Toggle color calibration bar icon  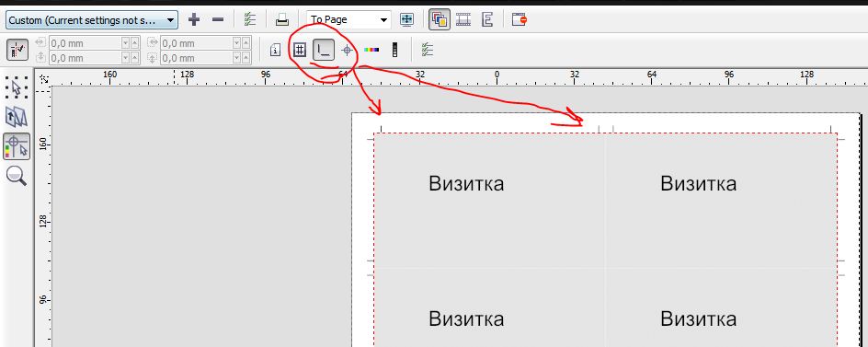(371, 50)
